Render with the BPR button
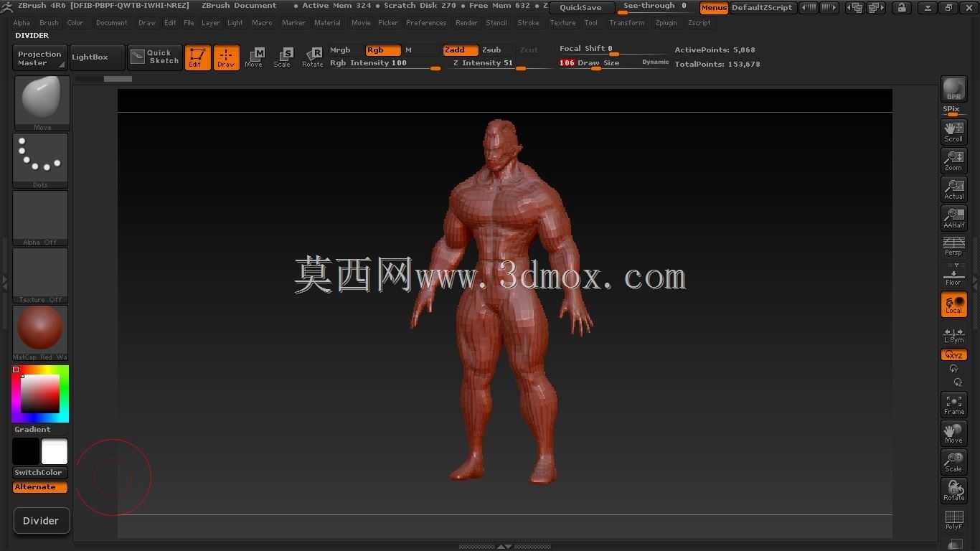Image resolution: width=980 pixels, height=551 pixels. pos(953,89)
